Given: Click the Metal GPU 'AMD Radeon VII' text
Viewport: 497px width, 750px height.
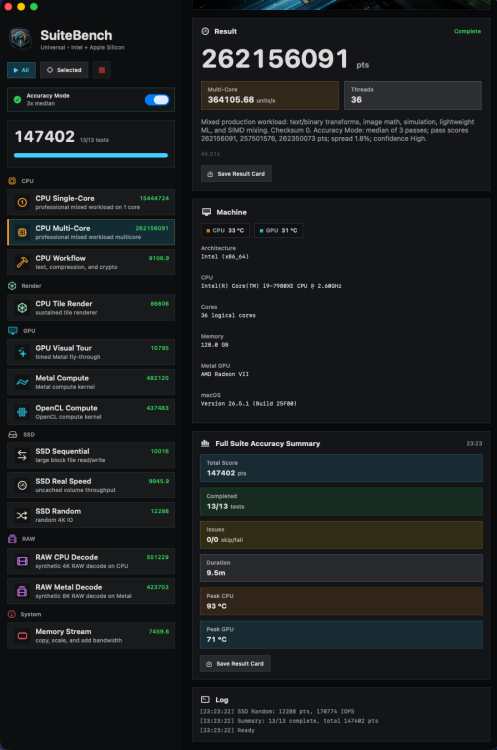Looking at the screenshot, I should click(x=225, y=374).
